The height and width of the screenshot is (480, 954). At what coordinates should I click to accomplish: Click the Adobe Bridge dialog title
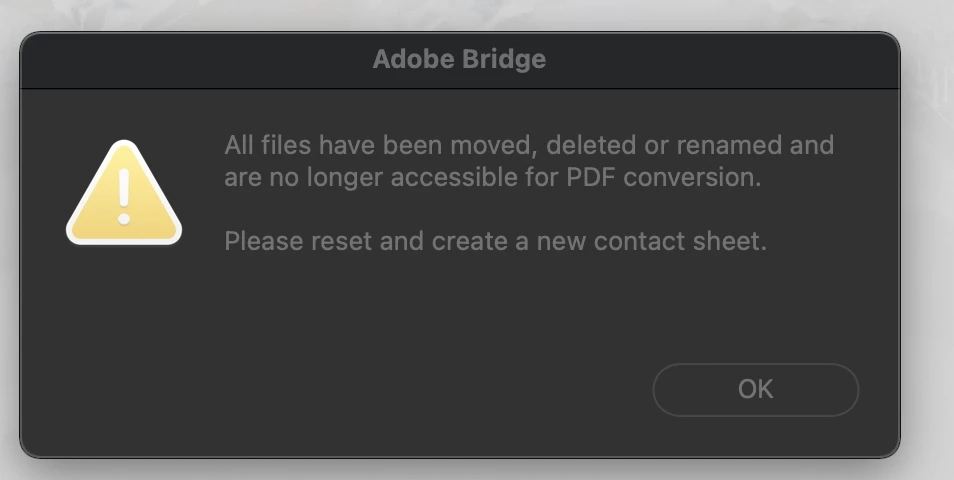pyautogui.click(x=459, y=59)
